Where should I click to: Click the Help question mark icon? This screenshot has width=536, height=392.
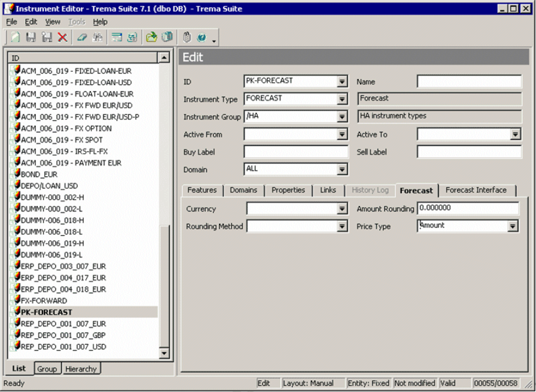tap(202, 37)
